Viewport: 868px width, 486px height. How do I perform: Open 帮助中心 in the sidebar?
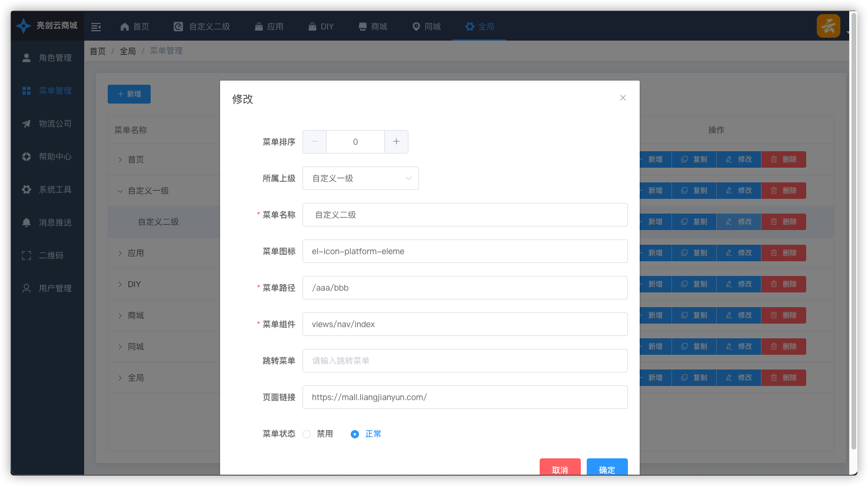pos(47,157)
